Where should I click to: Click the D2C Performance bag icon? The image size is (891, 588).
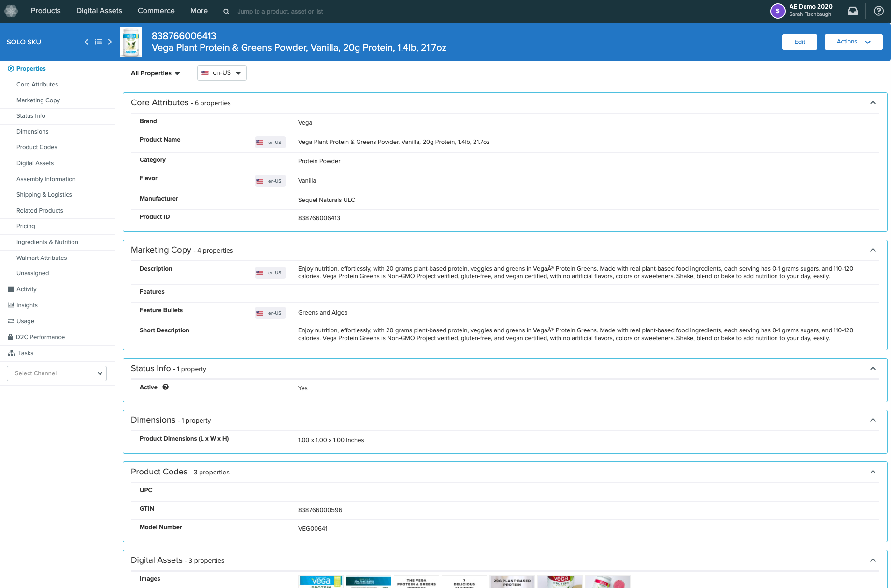[11, 337]
